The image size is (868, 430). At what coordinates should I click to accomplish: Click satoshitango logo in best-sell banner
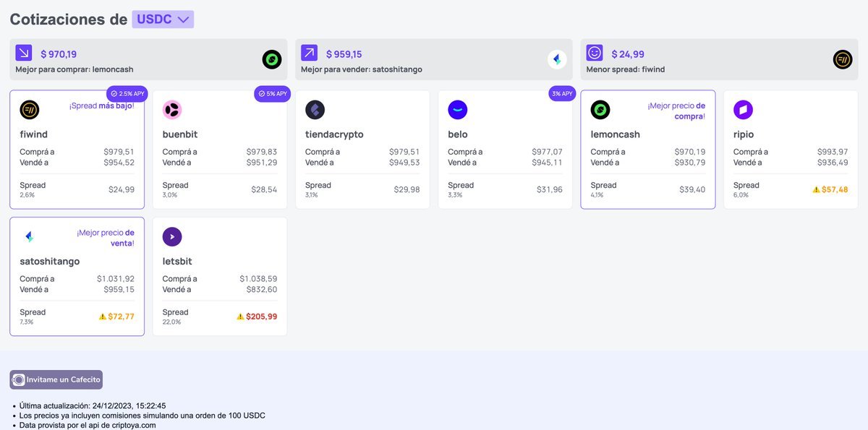coord(557,59)
